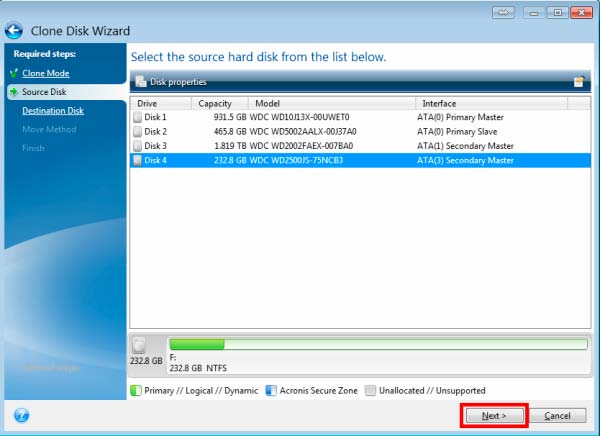Click the F: partition usage bar
The height and width of the screenshot is (436, 600).
(x=378, y=344)
